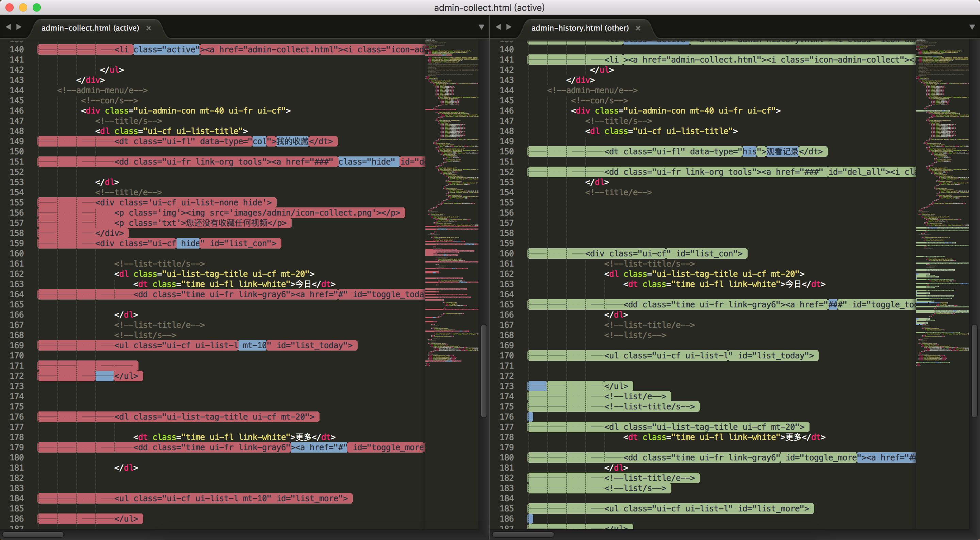Click the right pane horizontal scrollbar

[x=523, y=534]
